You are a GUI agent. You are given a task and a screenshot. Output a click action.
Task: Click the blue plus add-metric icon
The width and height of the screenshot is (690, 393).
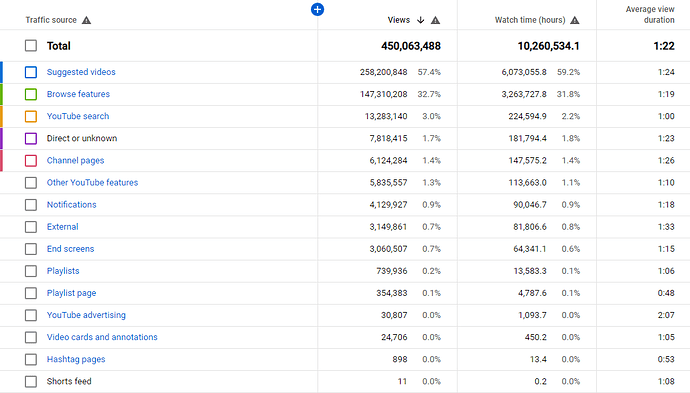point(317,9)
